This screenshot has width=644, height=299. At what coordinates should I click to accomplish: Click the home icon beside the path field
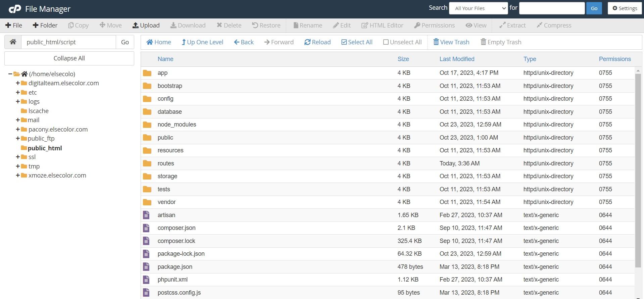tap(13, 42)
